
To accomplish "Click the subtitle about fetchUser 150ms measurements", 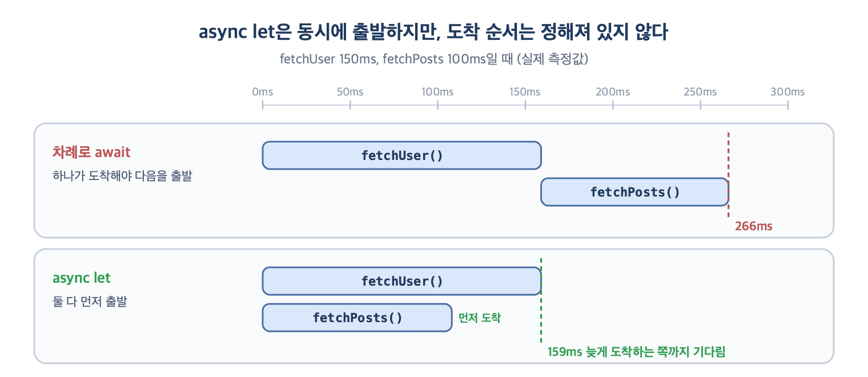I will point(433,59).
